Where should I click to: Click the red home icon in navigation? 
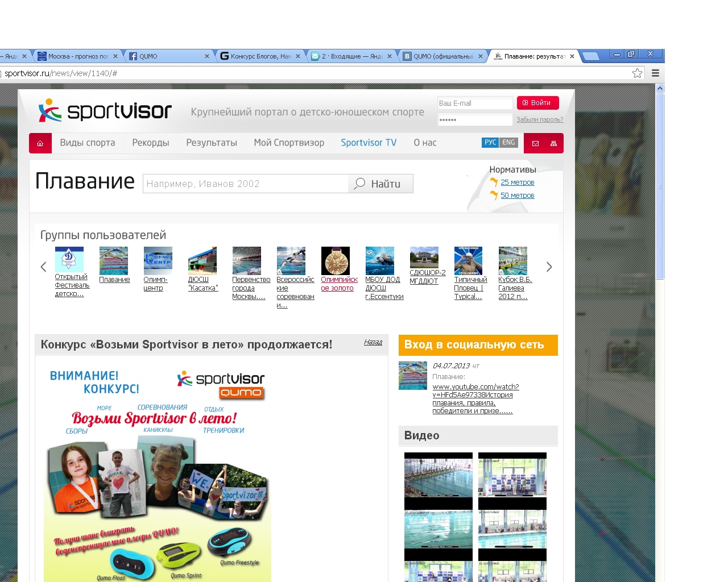pyautogui.click(x=40, y=143)
